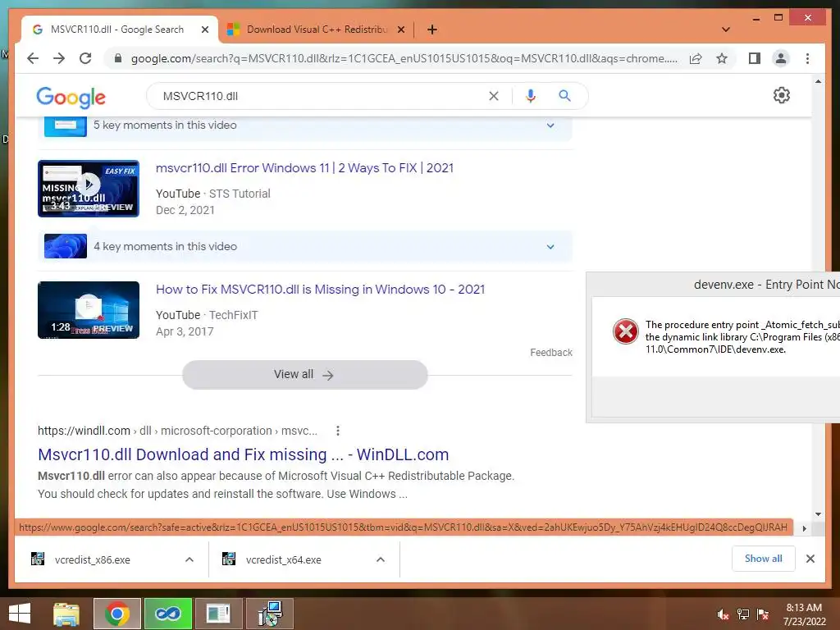The image size is (840, 630).
Task: Open msvcr110.dll Error Windows 11 video link
Action: pos(304,167)
